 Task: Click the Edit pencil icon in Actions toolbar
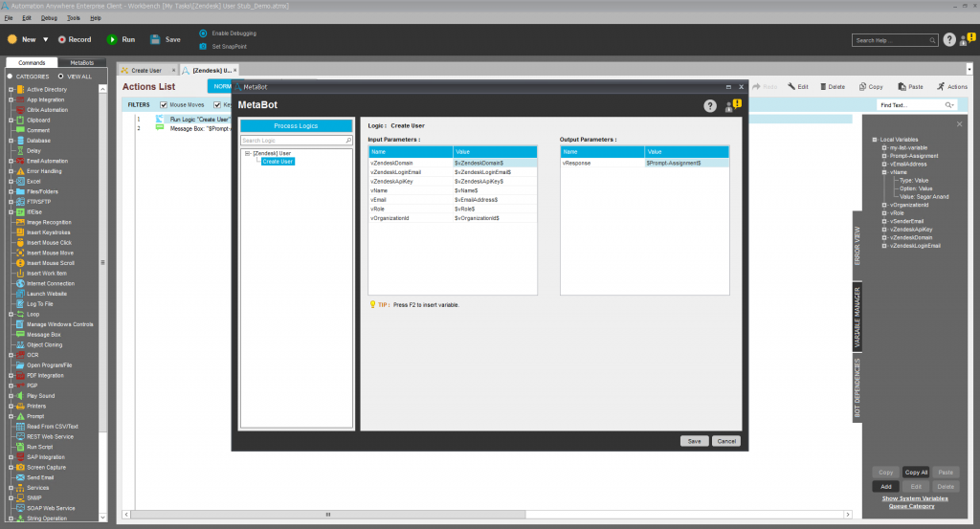point(791,86)
